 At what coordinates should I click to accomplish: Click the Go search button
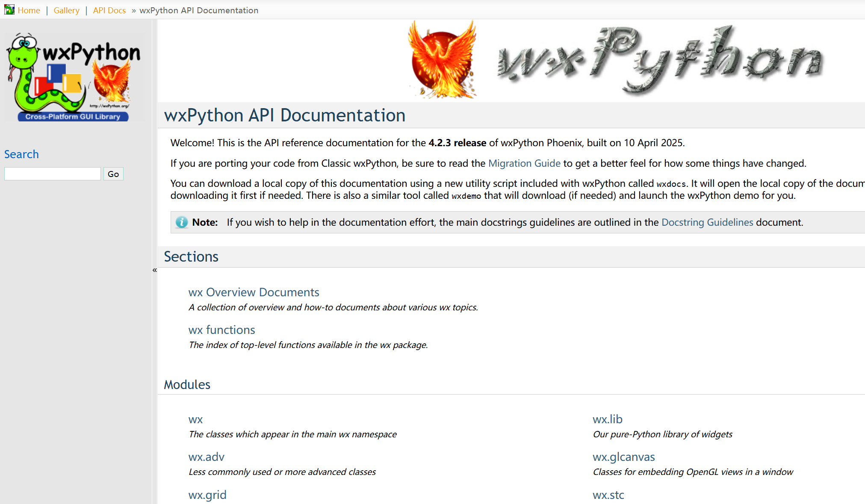point(113,174)
